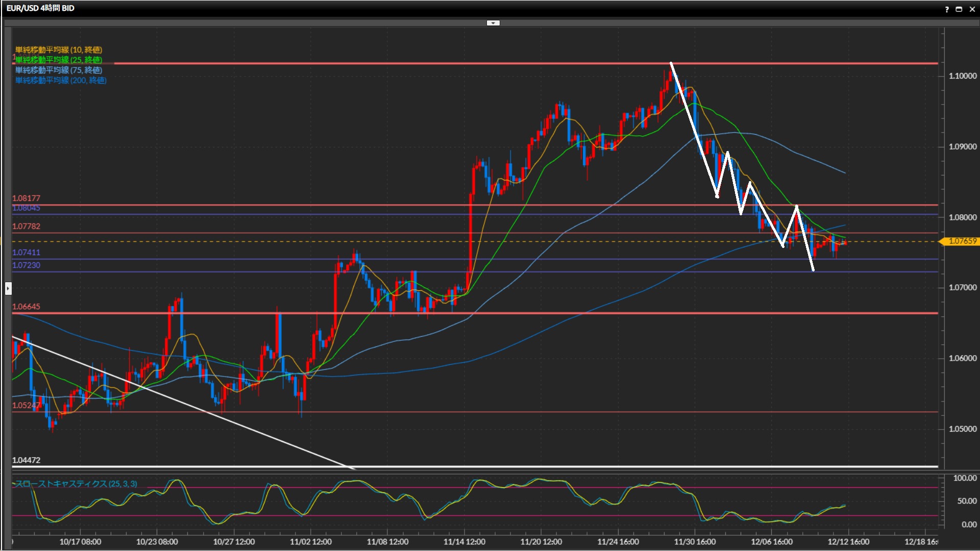Screen dimensions: 980x551
Task: Click the 1.07230 price level label
Action: [x=26, y=265]
